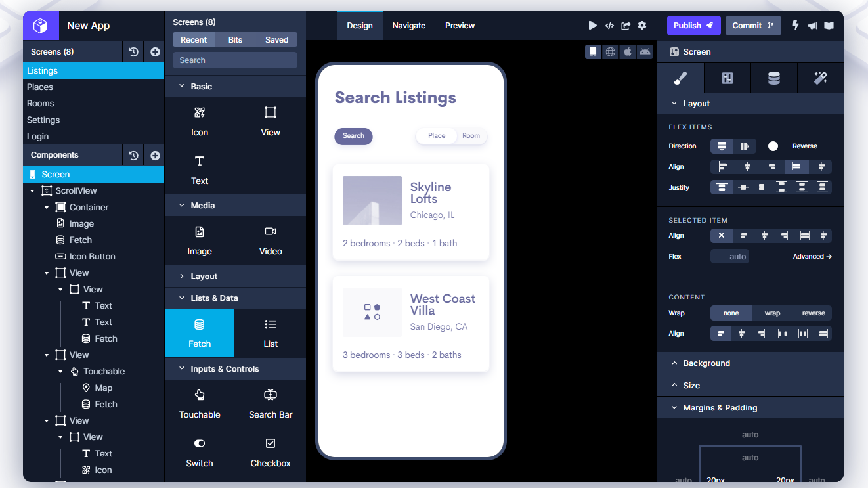Open the documentation book icon
The width and height of the screenshot is (868, 488).
point(829,26)
